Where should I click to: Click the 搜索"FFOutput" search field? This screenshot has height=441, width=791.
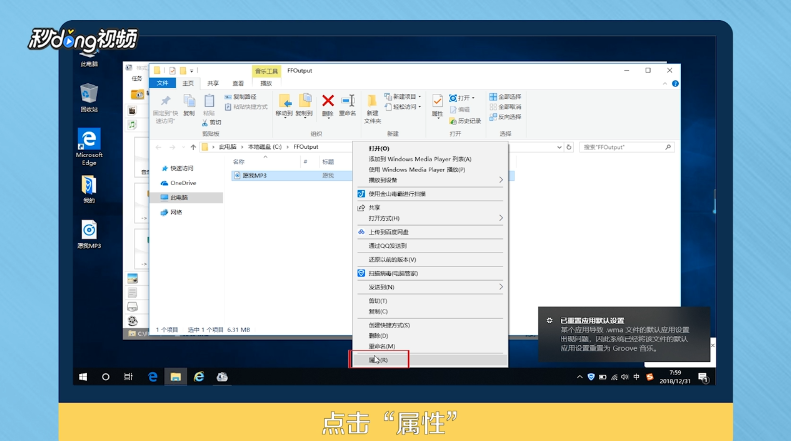627,147
